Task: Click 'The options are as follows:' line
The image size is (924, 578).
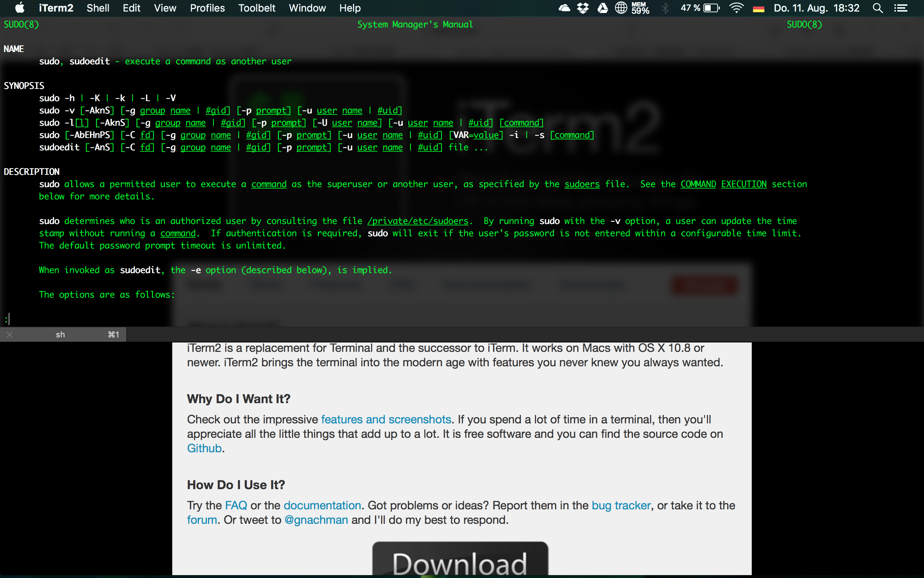Action: point(107,295)
